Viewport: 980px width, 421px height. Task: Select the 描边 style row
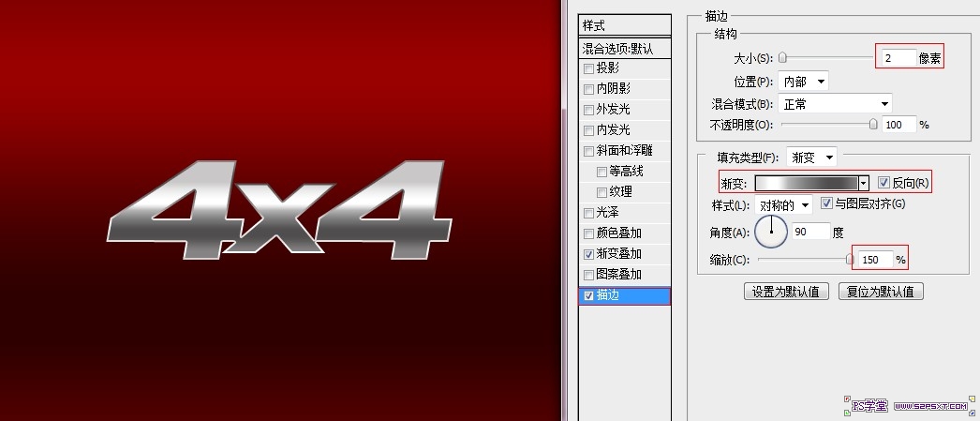point(625,296)
